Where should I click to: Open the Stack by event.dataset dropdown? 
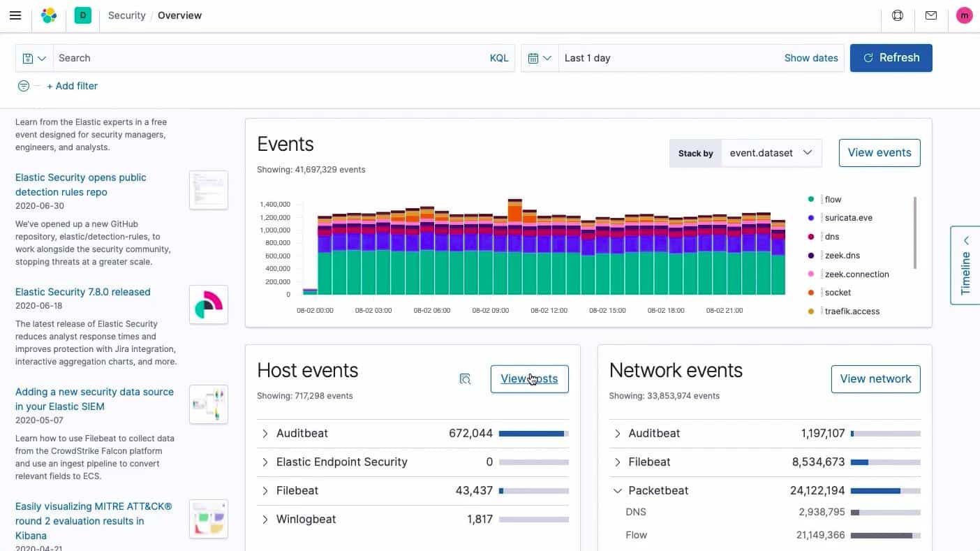click(x=771, y=153)
